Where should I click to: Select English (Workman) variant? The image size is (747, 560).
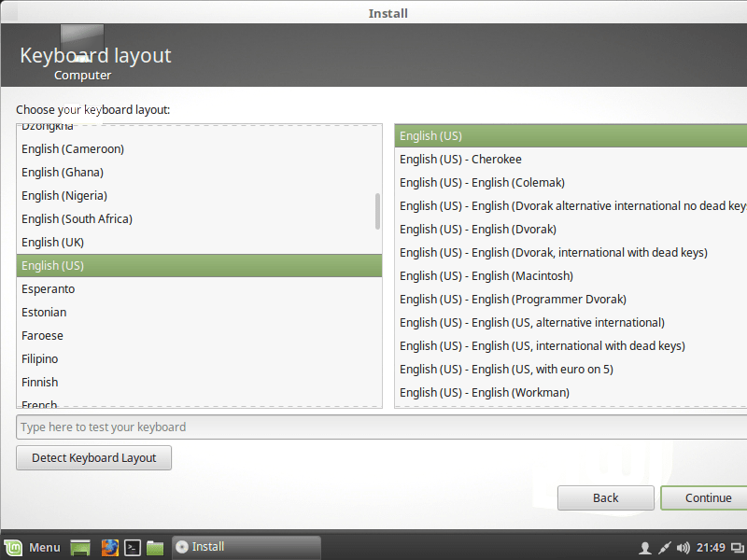(x=571, y=393)
